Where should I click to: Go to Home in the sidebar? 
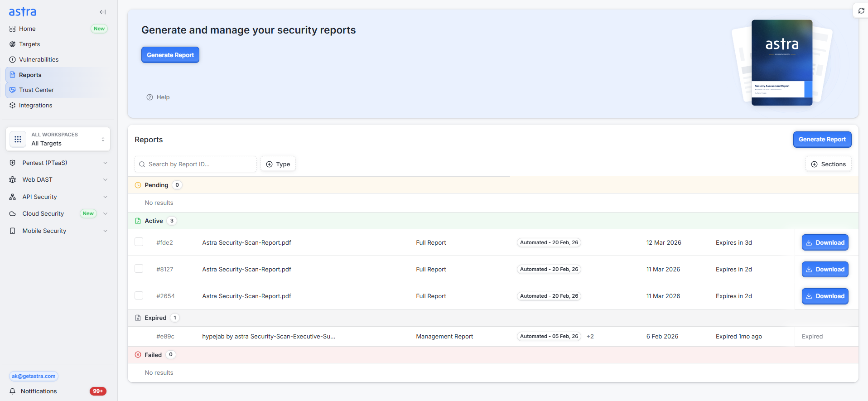tap(27, 29)
